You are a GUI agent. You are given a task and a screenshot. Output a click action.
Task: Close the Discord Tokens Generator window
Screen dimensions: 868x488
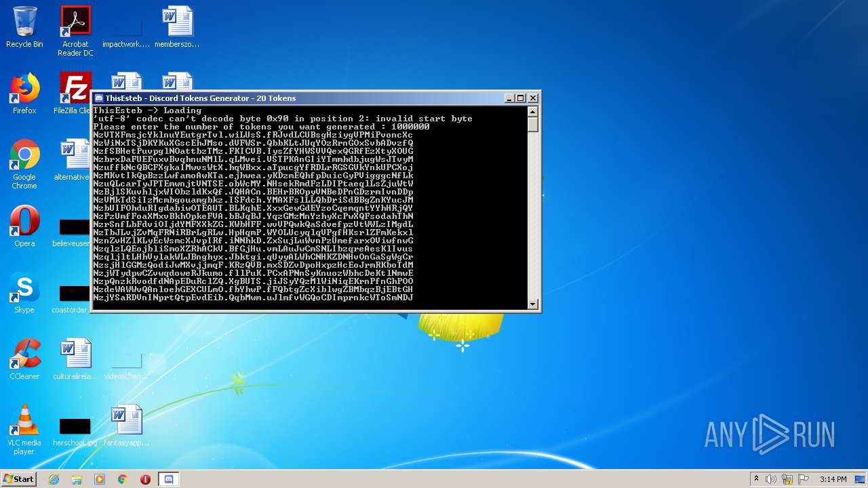click(x=533, y=98)
